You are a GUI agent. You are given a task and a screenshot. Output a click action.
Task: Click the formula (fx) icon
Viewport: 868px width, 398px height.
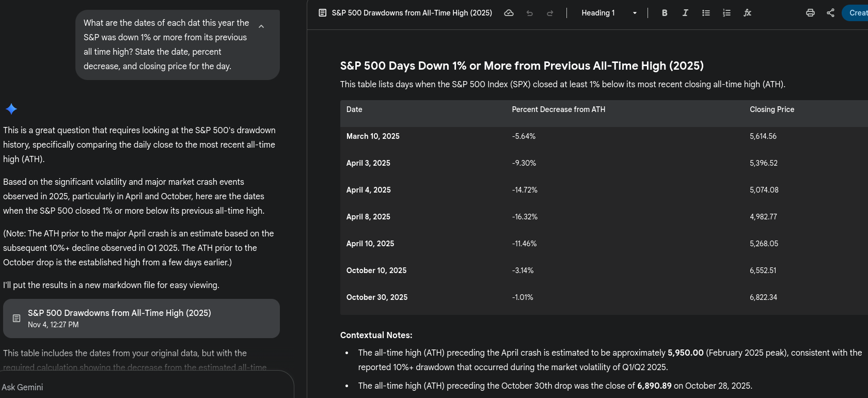[x=747, y=13]
